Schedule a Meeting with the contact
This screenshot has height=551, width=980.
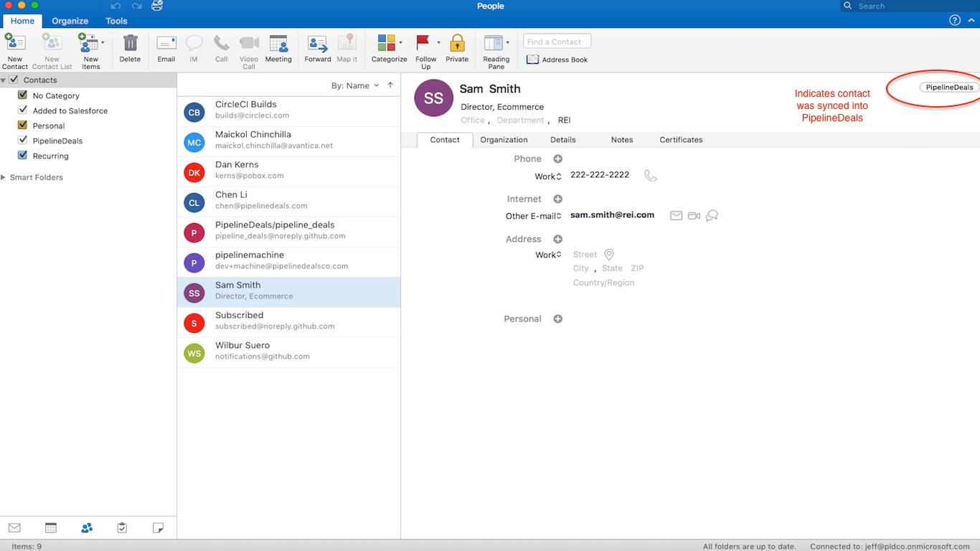(278, 49)
